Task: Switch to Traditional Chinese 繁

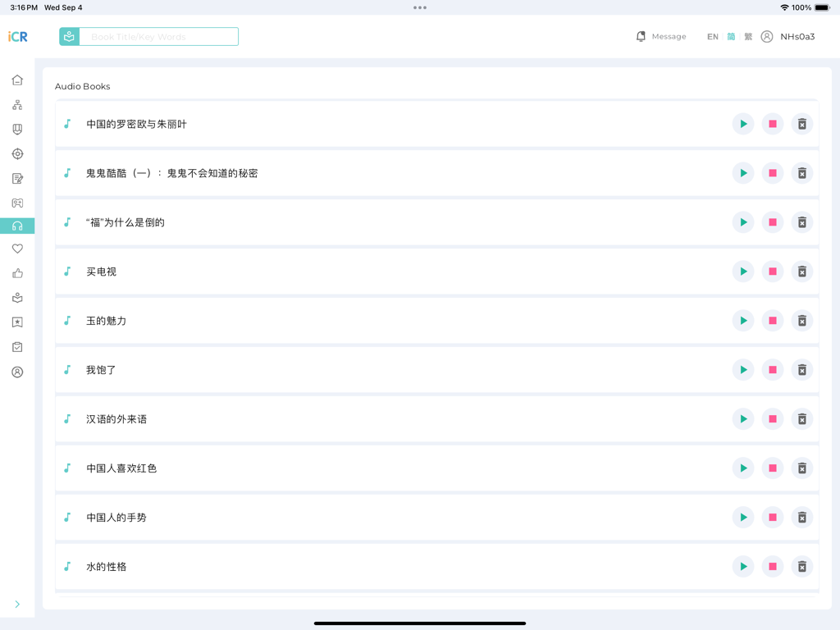Action: coord(749,36)
